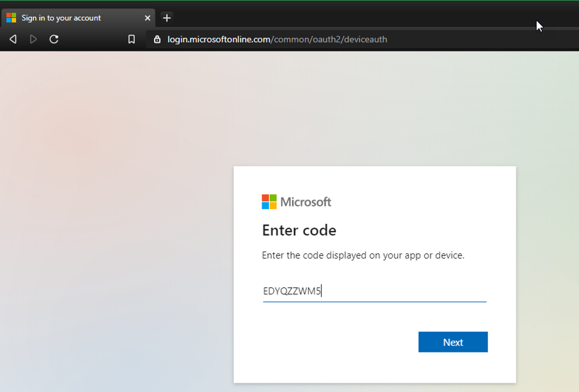This screenshot has width=579, height=392.
Task: Select the 'Sign in to your account' tab
Action: point(78,18)
